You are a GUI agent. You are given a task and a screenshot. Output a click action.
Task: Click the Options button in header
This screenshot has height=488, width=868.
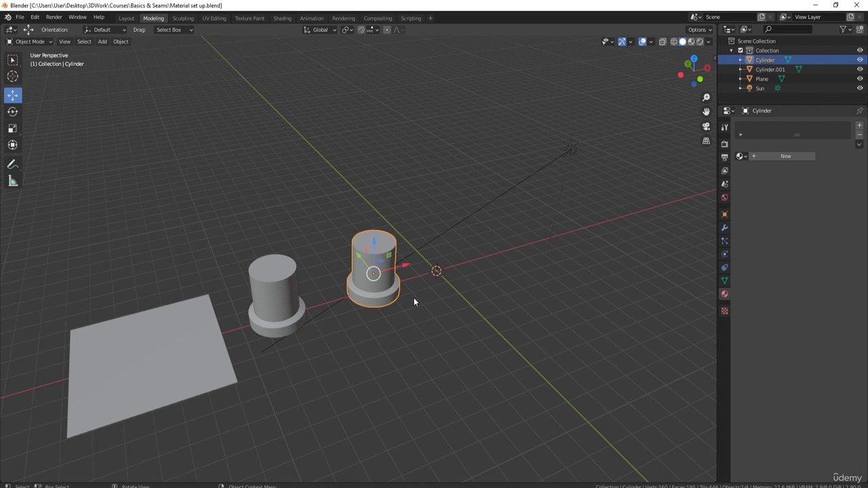click(x=699, y=30)
